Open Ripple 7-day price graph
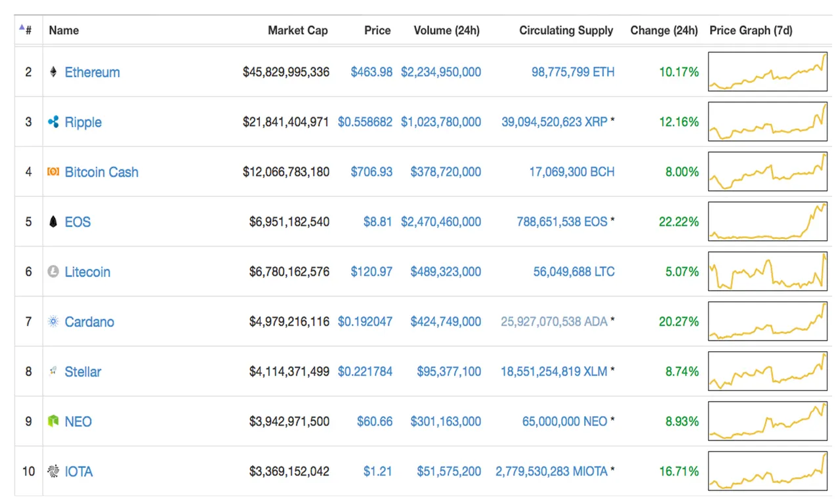 pyautogui.click(x=768, y=121)
